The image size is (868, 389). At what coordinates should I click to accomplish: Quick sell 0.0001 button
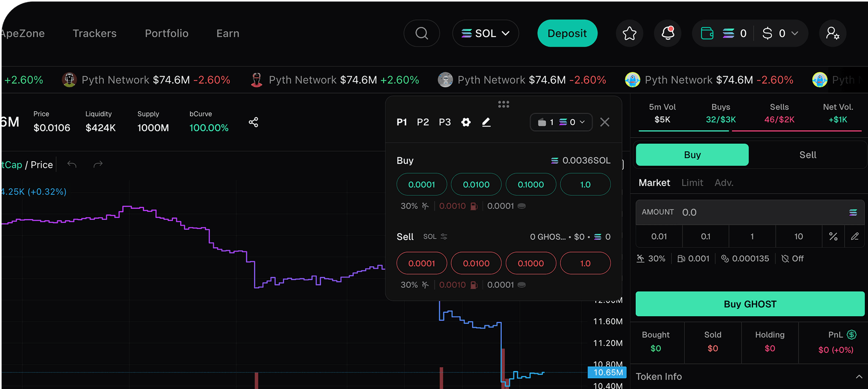click(x=422, y=263)
